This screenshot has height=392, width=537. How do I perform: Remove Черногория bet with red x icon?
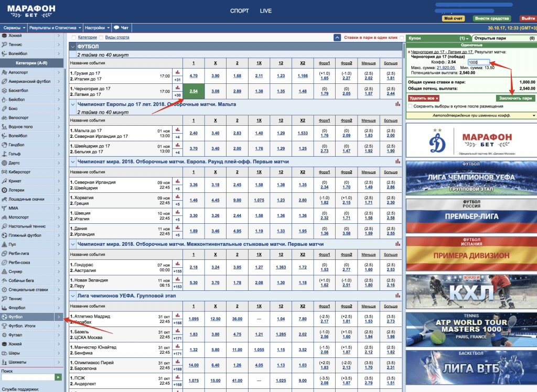click(x=409, y=52)
